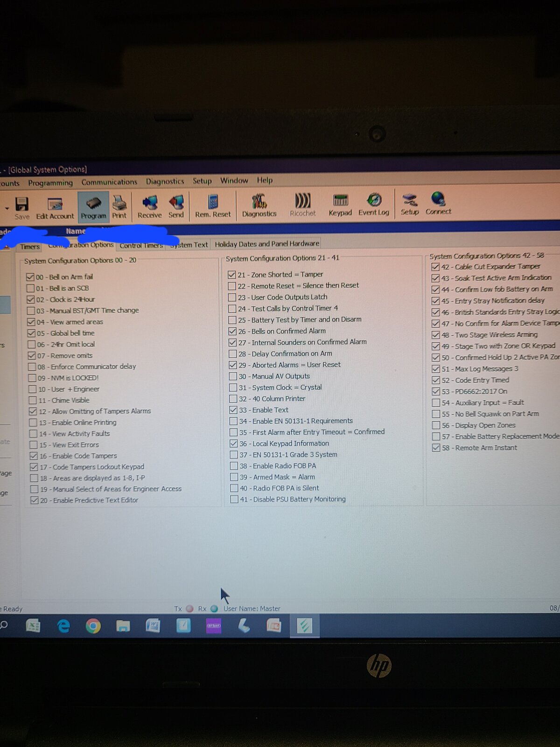
Task: Open Google Chrome from the taskbar
Action: (x=93, y=626)
